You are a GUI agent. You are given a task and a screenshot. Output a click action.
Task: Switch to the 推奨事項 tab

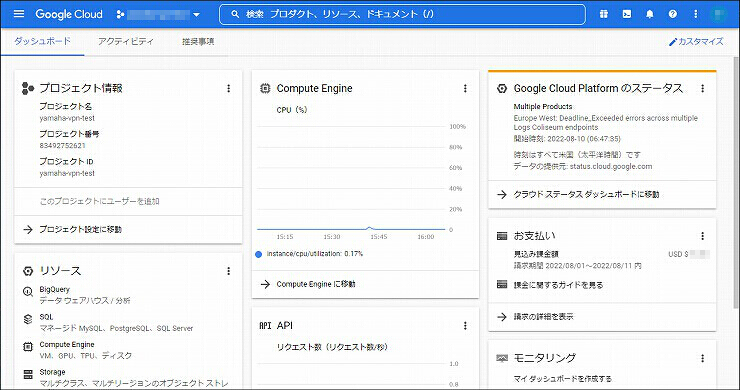[x=198, y=42]
